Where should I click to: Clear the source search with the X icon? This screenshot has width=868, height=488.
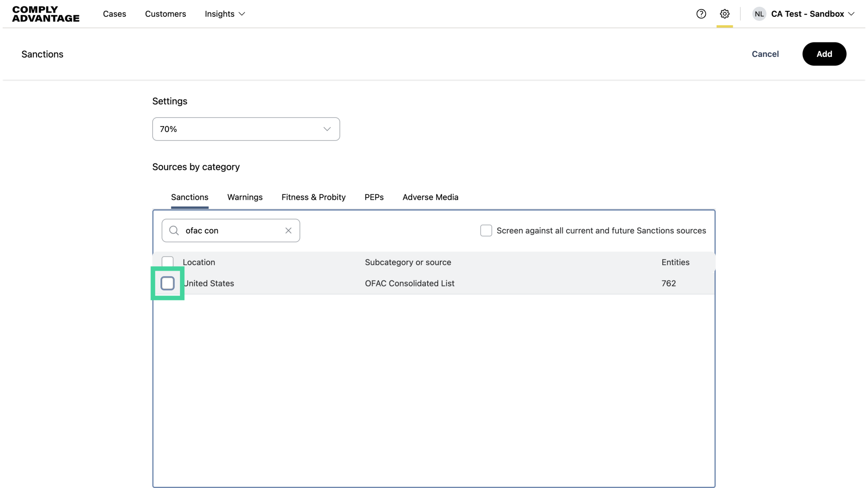(x=288, y=230)
